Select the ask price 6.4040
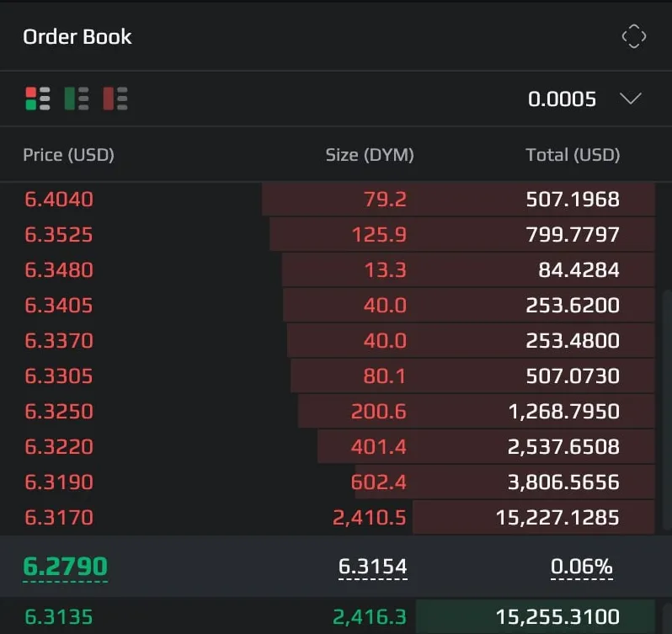The height and width of the screenshot is (634, 672). tap(58, 200)
